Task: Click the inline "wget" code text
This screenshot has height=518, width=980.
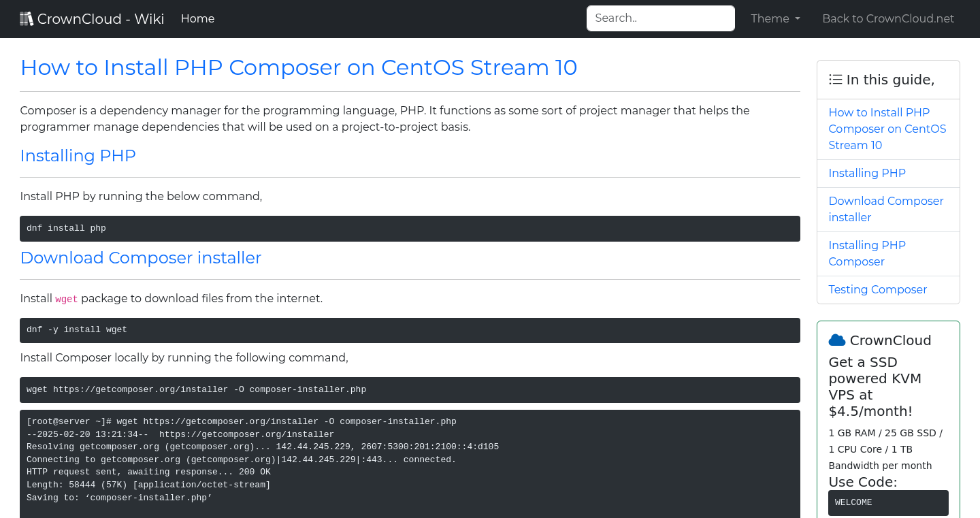Action: (x=66, y=299)
